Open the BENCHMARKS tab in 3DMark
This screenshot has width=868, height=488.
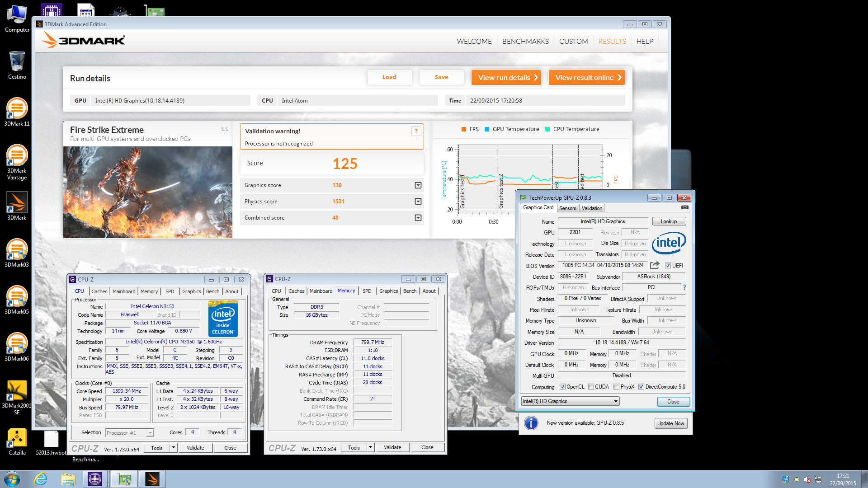[x=525, y=41]
